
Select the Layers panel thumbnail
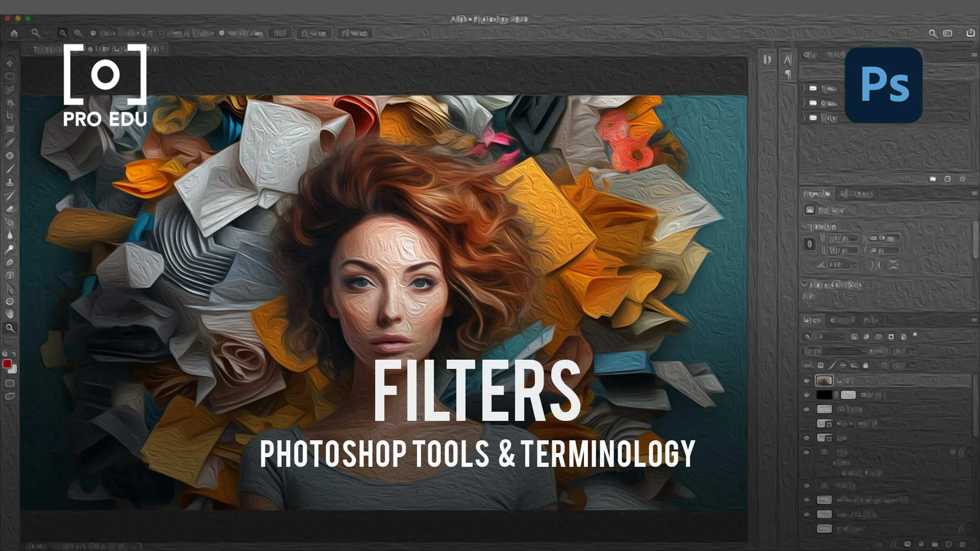click(824, 382)
